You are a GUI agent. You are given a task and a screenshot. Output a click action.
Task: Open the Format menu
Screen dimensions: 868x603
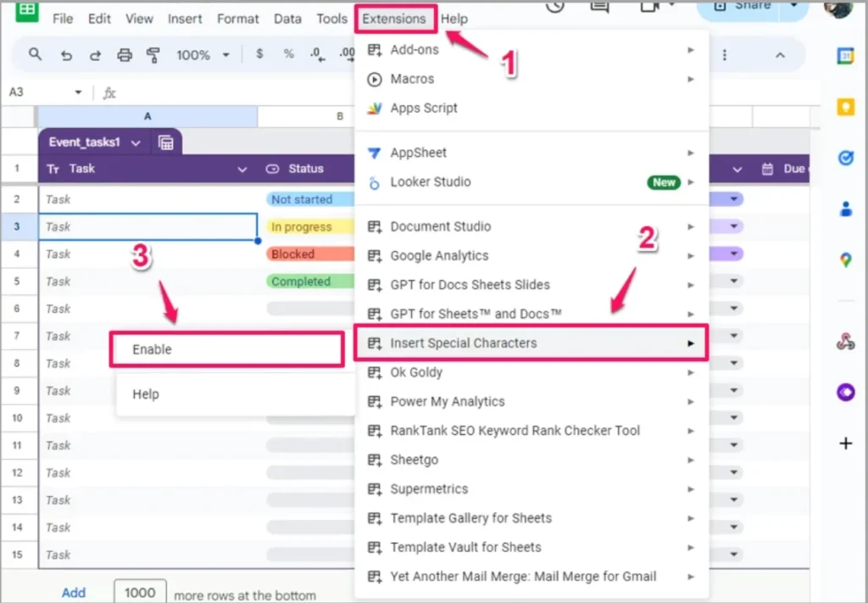click(x=238, y=19)
